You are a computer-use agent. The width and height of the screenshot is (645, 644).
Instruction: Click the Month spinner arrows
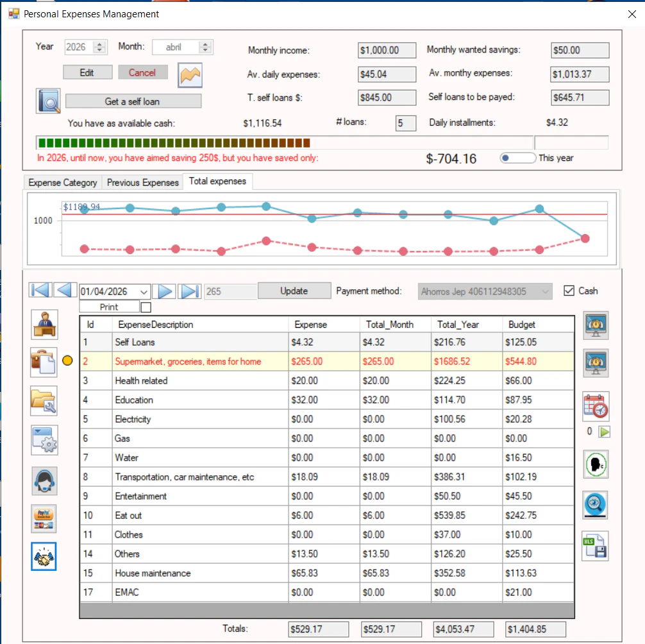(205, 47)
